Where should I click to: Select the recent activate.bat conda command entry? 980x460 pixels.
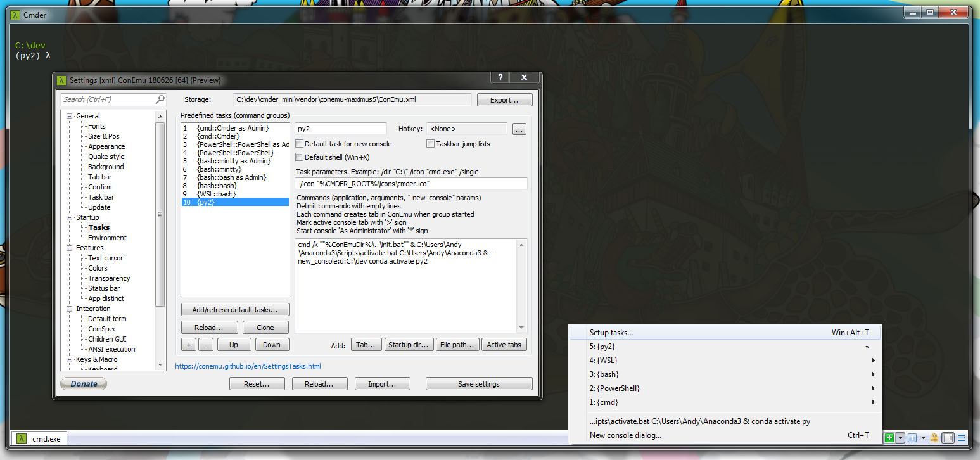[724, 421]
